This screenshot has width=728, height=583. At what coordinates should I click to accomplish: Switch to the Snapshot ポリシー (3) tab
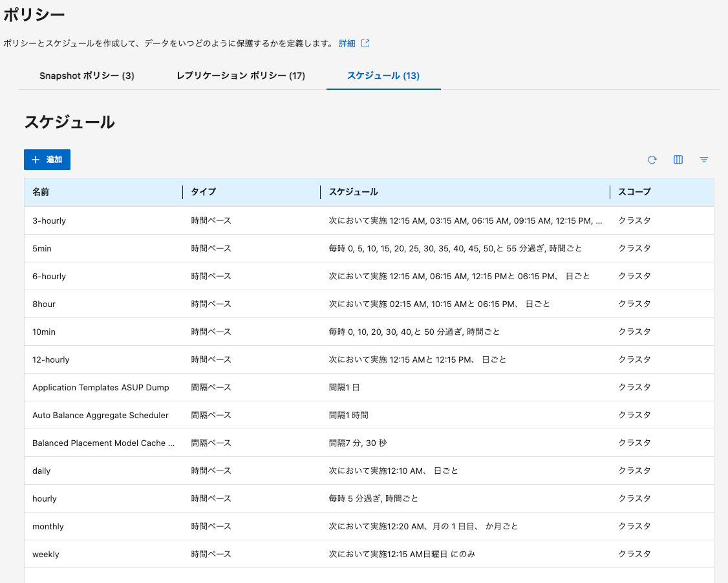click(87, 76)
